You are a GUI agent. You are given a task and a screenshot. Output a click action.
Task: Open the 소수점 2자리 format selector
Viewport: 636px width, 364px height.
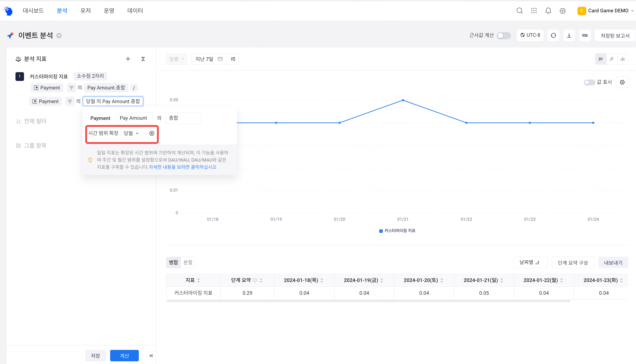[x=90, y=76]
